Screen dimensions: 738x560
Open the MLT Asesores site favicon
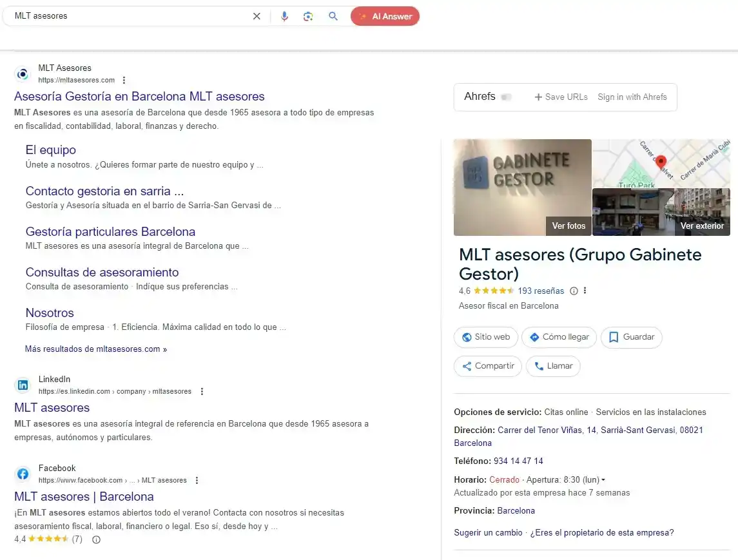(x=23, y=74)
